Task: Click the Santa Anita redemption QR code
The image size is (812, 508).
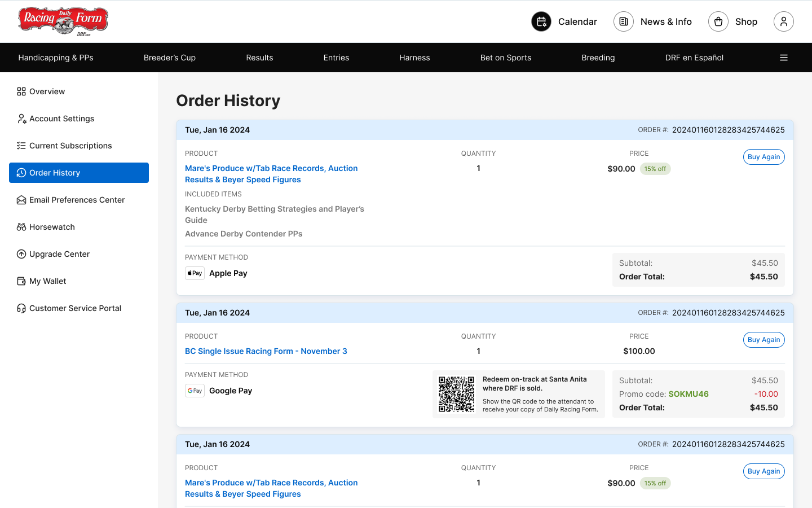Action: [457, 394]
